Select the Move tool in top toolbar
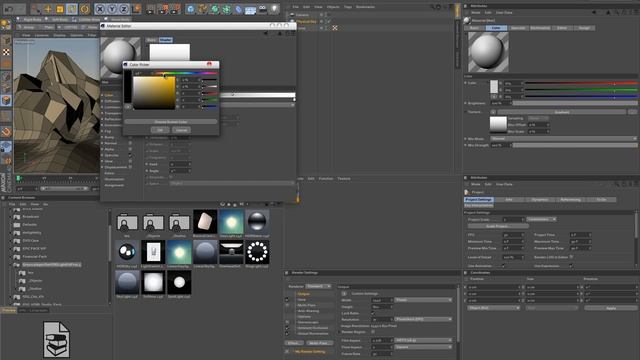 pos(48,9)
